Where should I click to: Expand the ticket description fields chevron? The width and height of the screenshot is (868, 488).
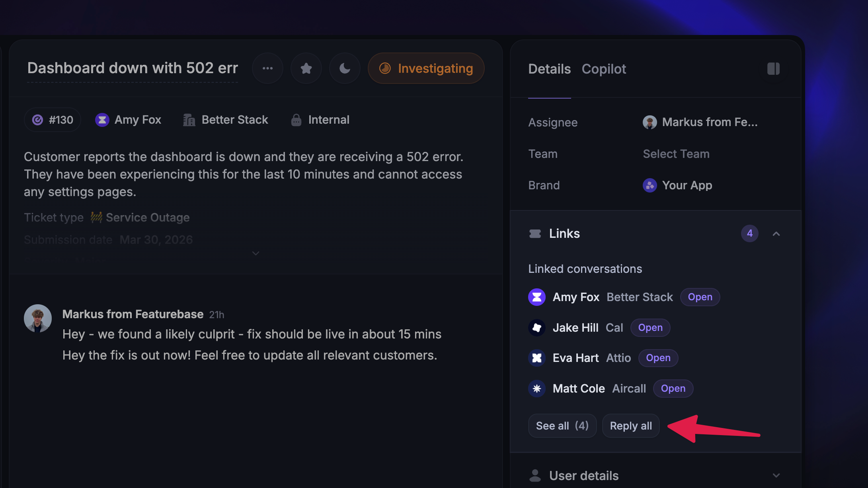point(256,253)
